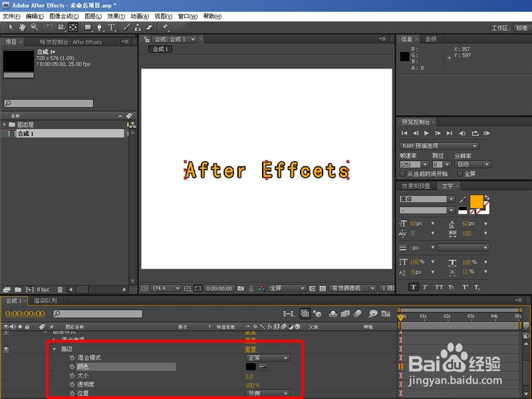Image resolution: width=532 pixels, height=399 pixels.
Task: Open the 效果(T) menu
Action: (x=116, y=16)
